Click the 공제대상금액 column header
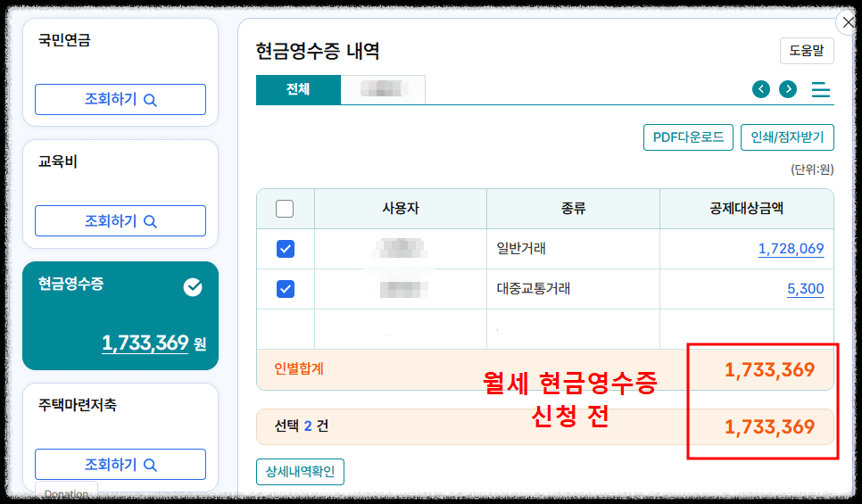The width and height of the screenshot is (862, 504). click(x=746, y=209)
